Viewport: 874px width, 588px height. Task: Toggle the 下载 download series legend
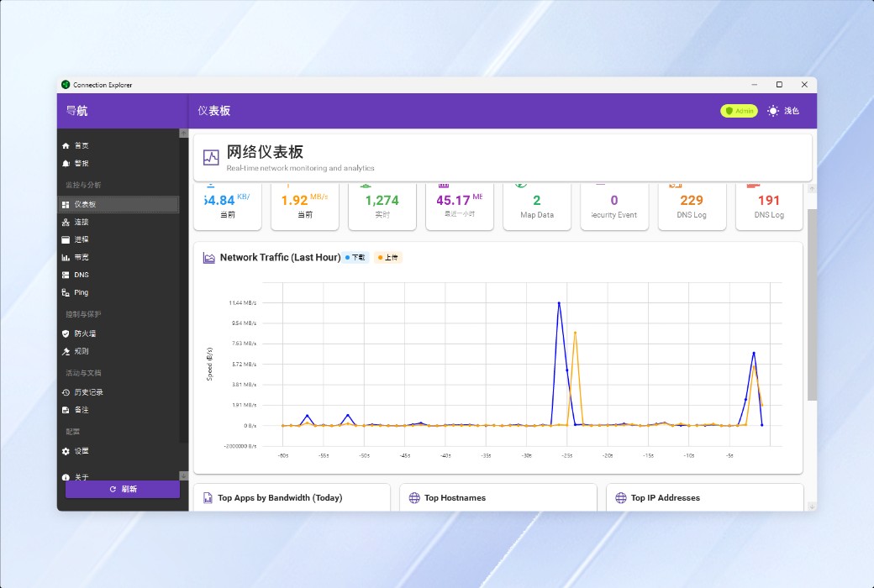click(355, 258)
